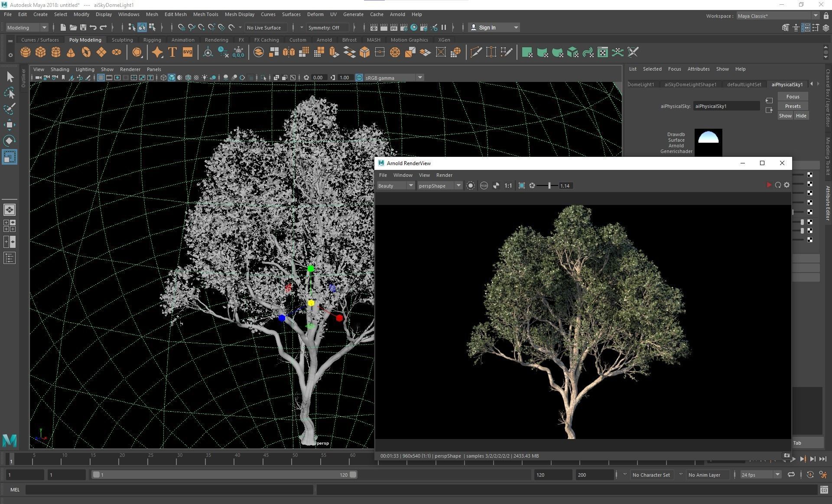Image resolution: width=832 pixels, height=504 pixels.
Task: Click the Hide button in Attribute Editor
Action: (x=801, y=116)
